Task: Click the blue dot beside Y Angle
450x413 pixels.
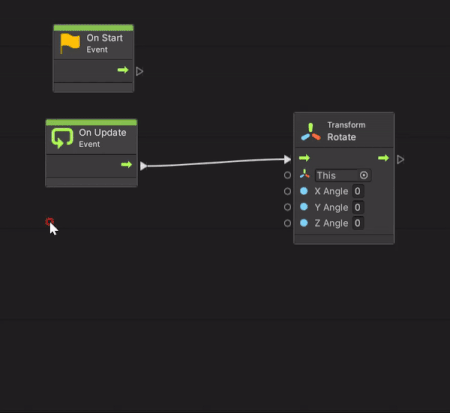Action: (x=304, y=207)
